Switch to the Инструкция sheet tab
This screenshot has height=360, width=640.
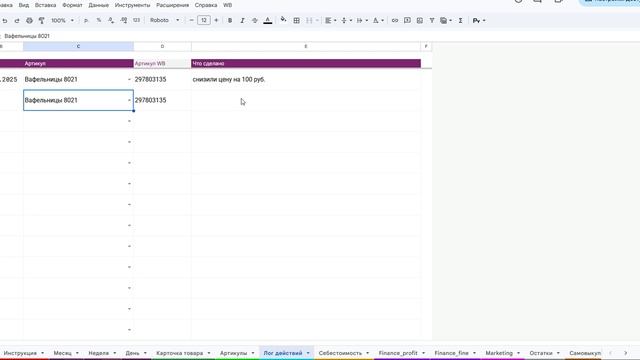point(20,353)
